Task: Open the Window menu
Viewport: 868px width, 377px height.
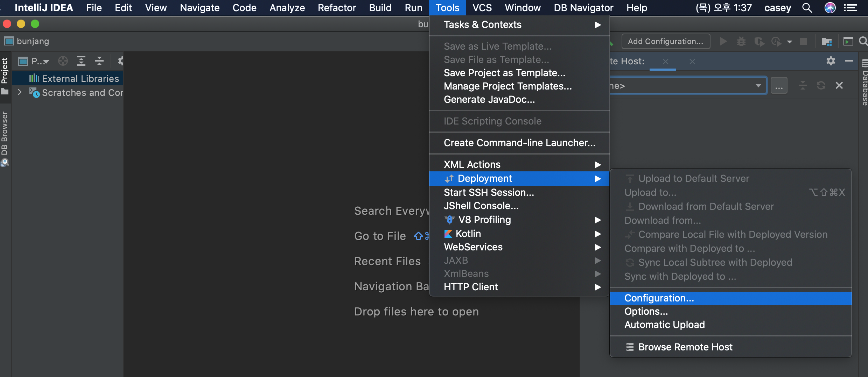Action: tap(523, 8)
